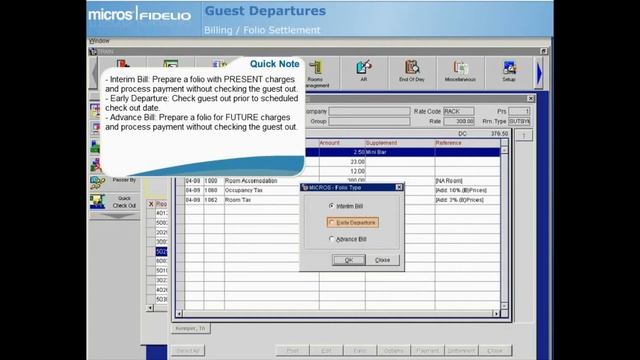
Task: Restore the TRAIN window
Action: click(x=544, y=51)
